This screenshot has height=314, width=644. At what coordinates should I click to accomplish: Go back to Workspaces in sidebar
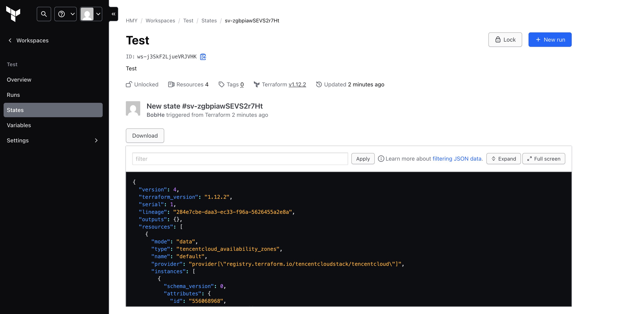click(29, 40)
